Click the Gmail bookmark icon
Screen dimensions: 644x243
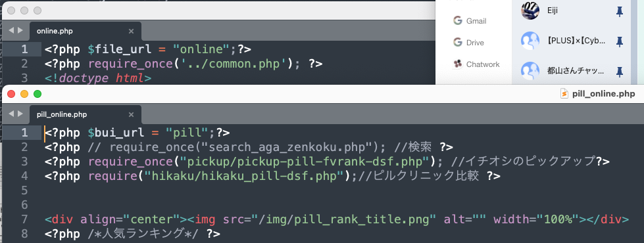click(458, 20)
